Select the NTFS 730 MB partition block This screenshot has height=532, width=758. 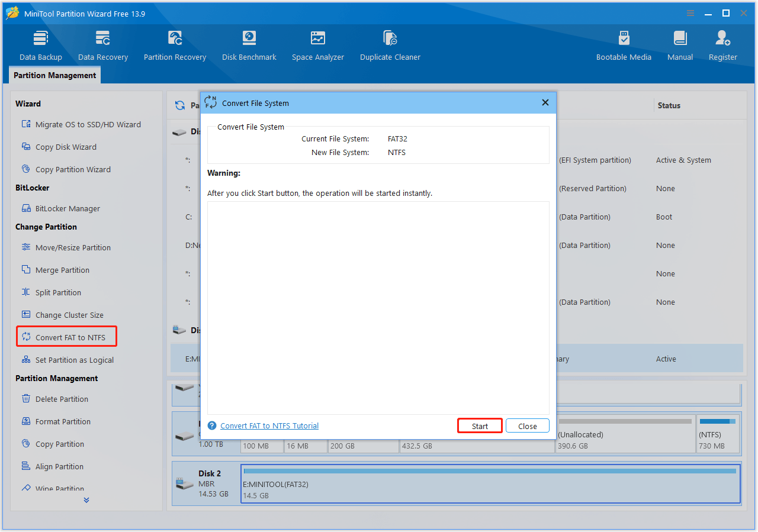pos(718,434)
